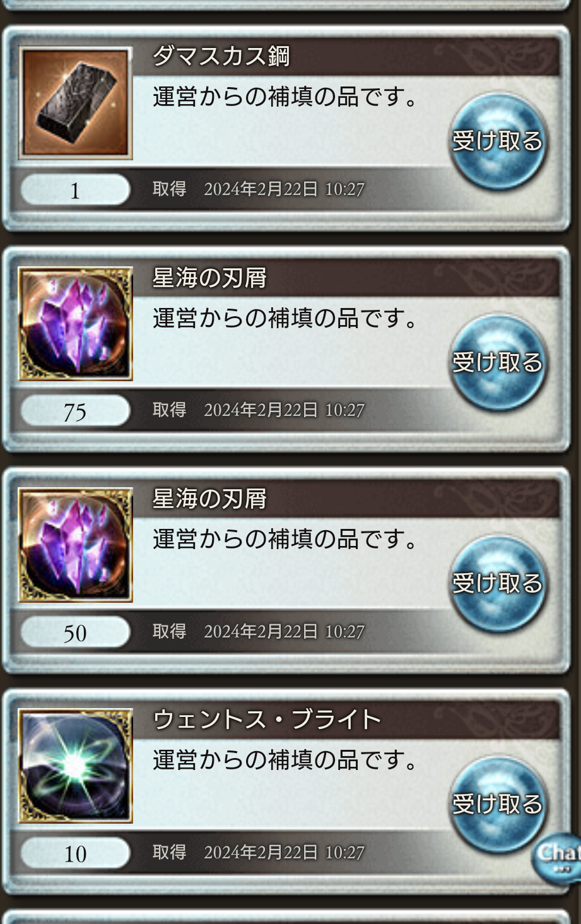
Task: Tap the ウェントス・ブライト orb icon
Action: [x=75, y=766]
